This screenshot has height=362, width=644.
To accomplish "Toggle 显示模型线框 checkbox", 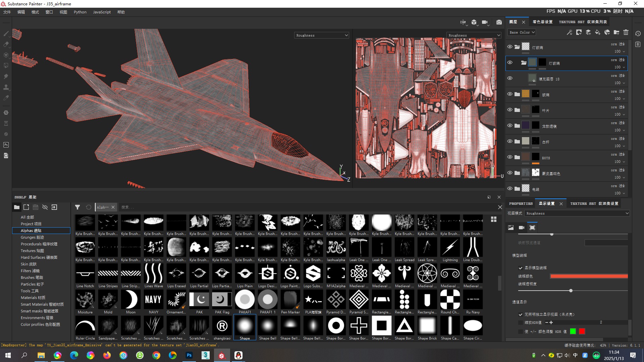I will [x=521, y=268].
